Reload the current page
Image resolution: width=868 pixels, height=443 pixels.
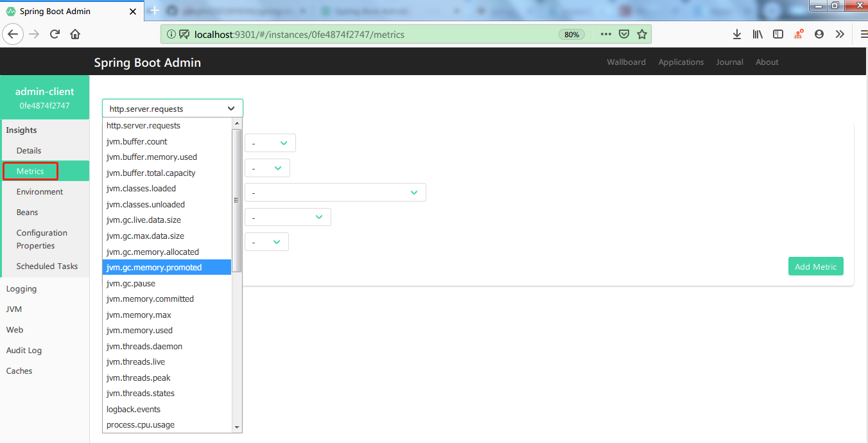pos(55,34)
